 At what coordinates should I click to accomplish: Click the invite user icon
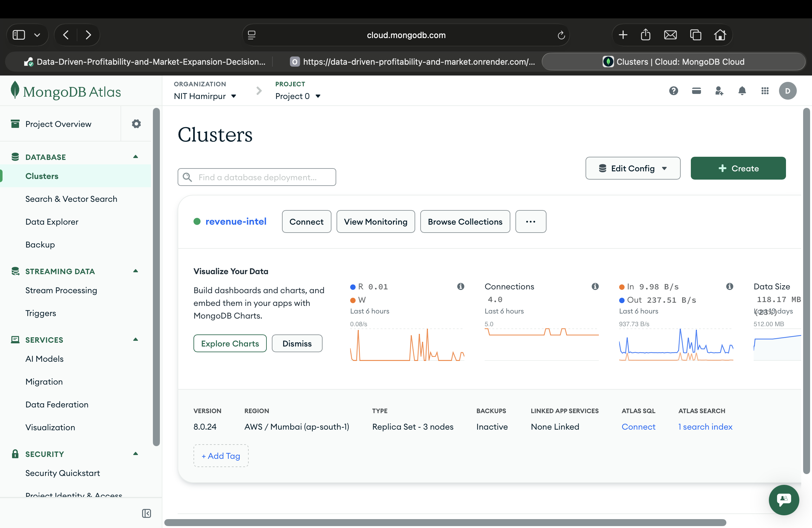click(719, 91)
